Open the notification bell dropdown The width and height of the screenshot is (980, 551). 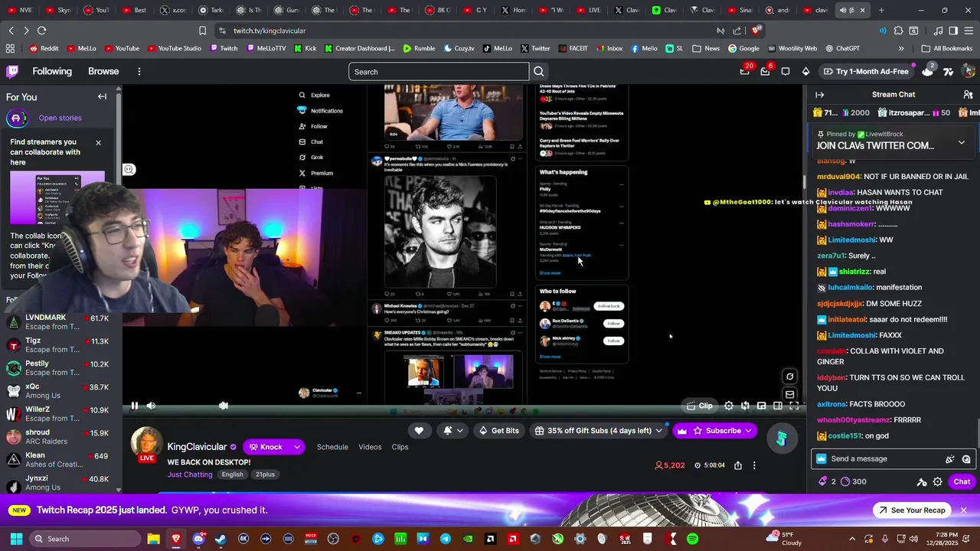point(452,431)
